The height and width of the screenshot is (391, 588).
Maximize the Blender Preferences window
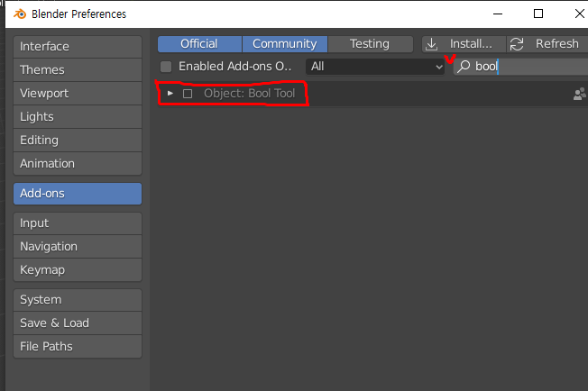(538, 14)
